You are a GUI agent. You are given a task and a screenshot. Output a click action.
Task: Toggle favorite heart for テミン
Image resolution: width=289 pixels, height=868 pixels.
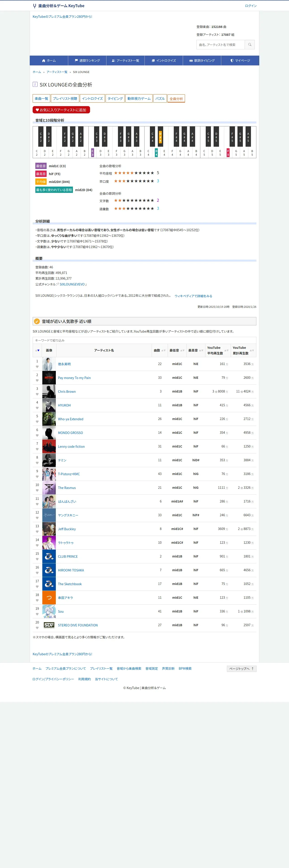(37, 463)
